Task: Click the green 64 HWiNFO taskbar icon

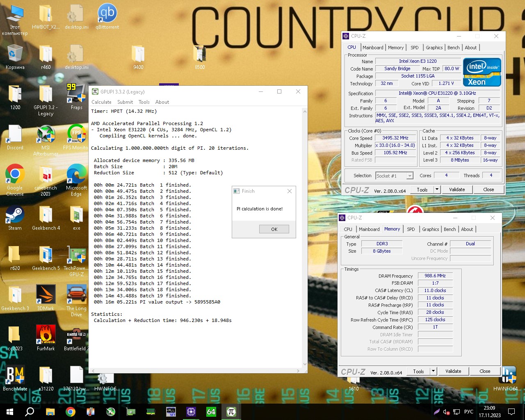Action: point(211,411)
